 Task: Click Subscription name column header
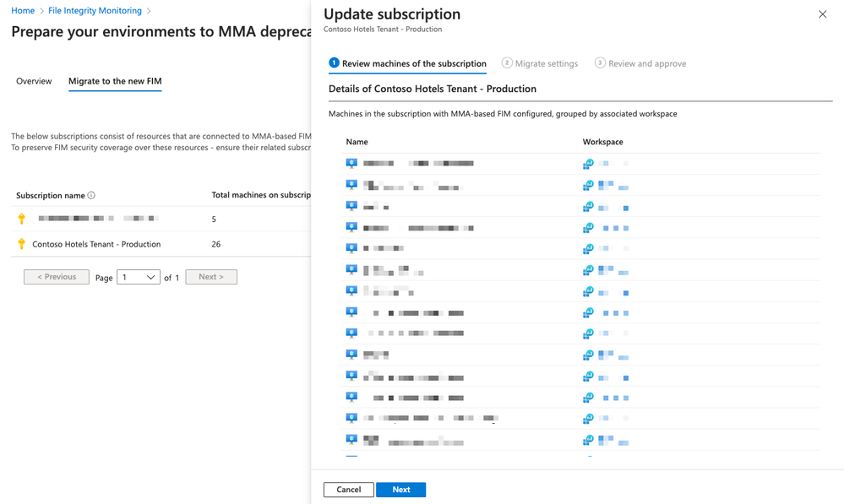tap(51, 195)
